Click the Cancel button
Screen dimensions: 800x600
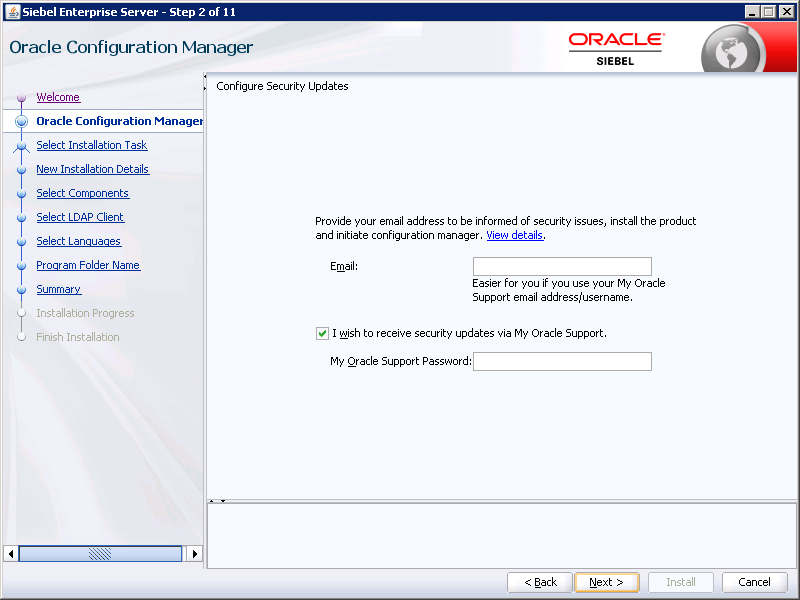754,582
